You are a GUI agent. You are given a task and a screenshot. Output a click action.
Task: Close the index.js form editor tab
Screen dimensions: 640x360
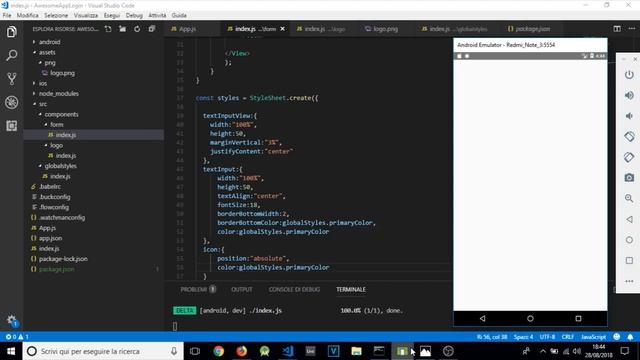click(282, 29)
